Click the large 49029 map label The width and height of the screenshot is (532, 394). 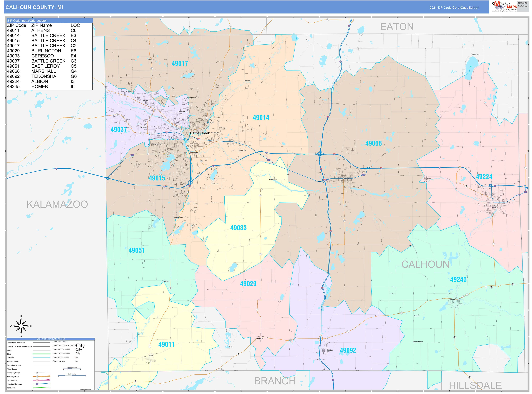[248, 284]
